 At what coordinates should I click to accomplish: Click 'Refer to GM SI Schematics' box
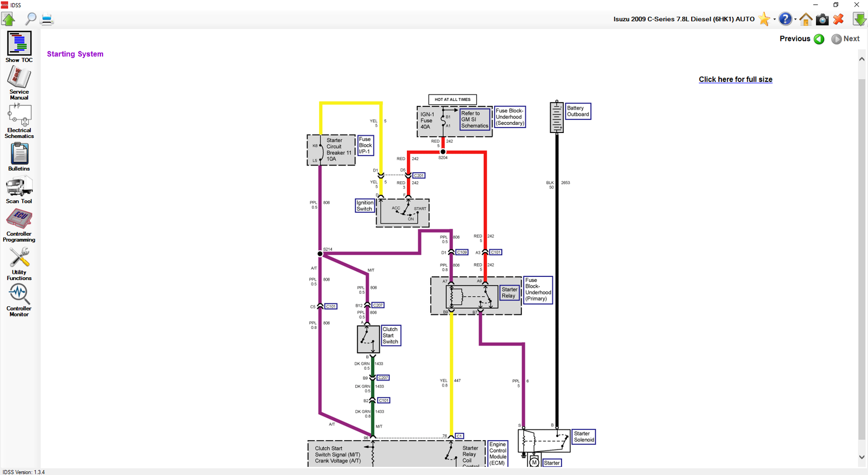point(475,119)
